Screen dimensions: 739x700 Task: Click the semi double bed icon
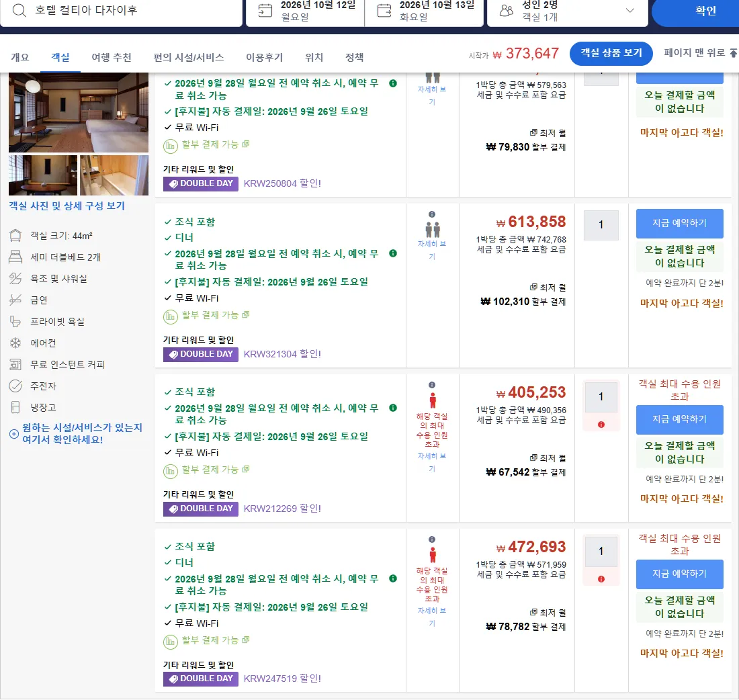coord(15,257)
